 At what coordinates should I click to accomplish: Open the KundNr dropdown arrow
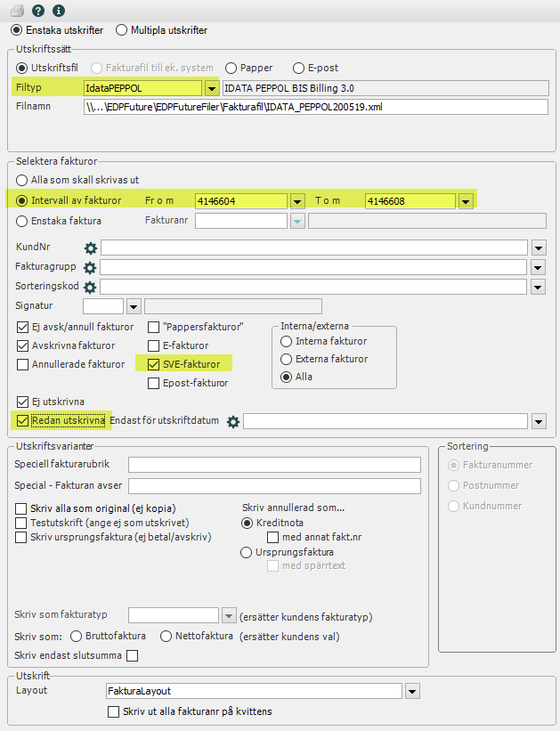coord(539,248)
